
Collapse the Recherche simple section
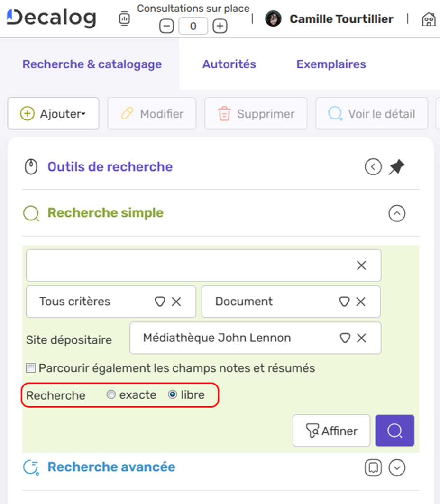tap(397, 214)
